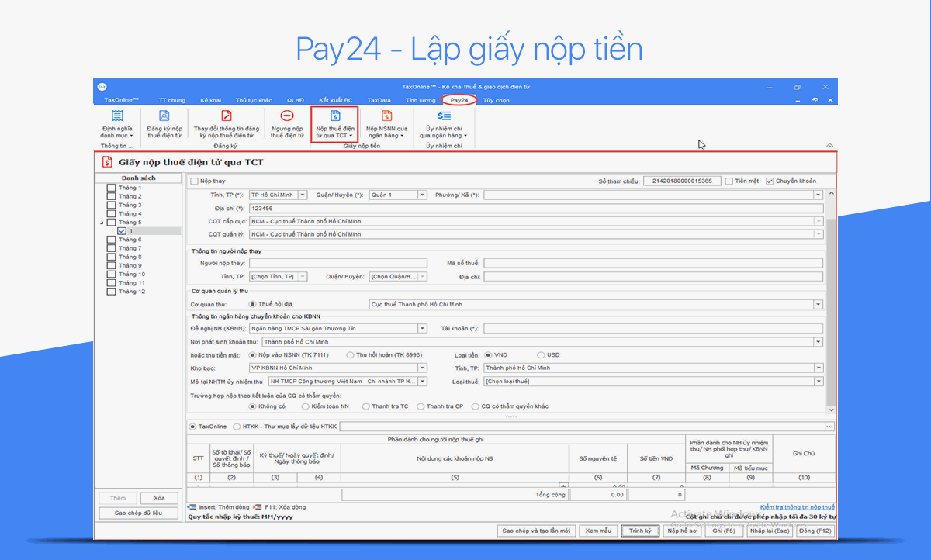
Task: Enable the Nộp thay checkbox
Action: point(194,181)
